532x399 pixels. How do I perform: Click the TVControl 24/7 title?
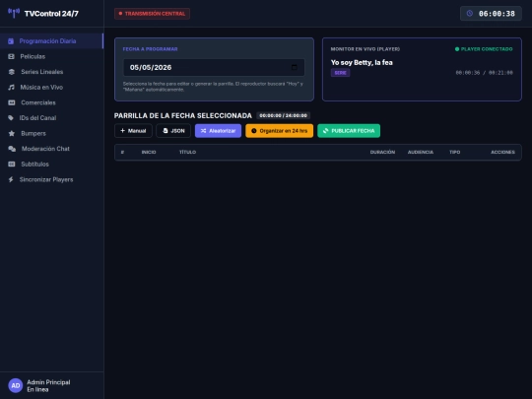(x=51, y=14)
